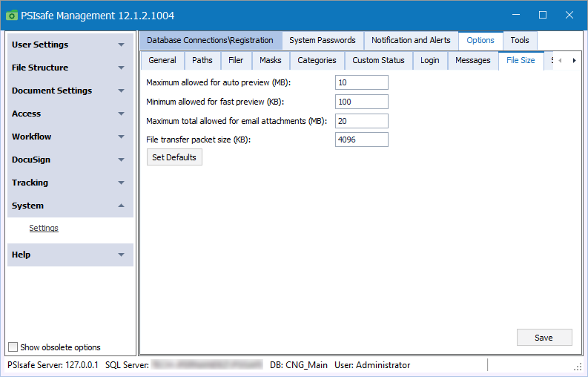Collapse the System section
Viewport: 588px width, 377px height.
click(x=70, y=206)
